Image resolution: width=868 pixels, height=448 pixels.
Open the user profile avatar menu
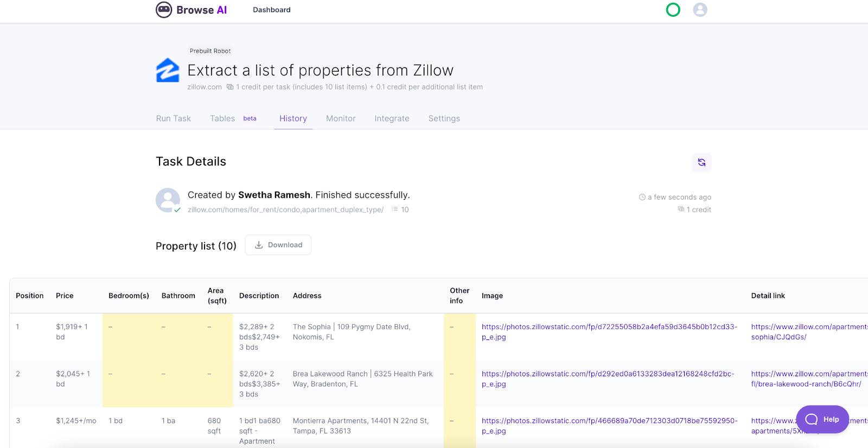(700, 10)
